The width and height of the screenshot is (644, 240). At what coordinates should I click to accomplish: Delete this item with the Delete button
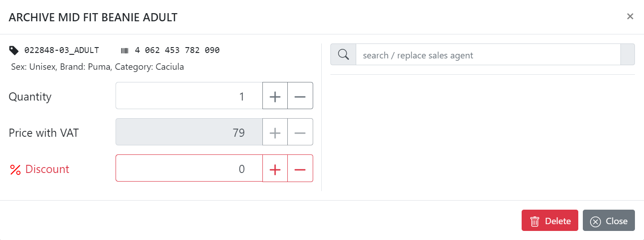[x=550, y=221]
